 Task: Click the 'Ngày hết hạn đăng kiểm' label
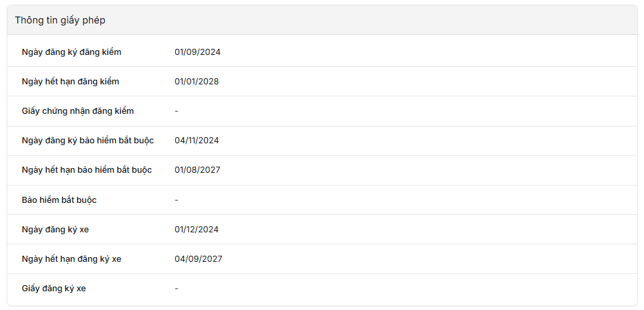click(x=70, y=82)
